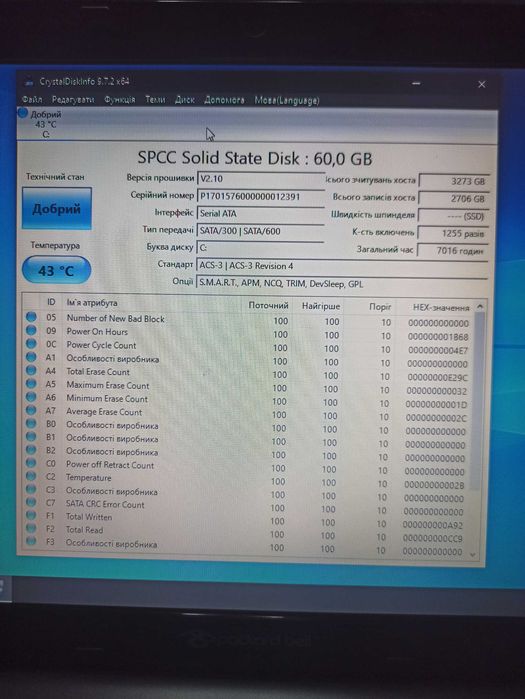Click the Найгірше column header
Screen dimensions: 525x699
[321, 306]
